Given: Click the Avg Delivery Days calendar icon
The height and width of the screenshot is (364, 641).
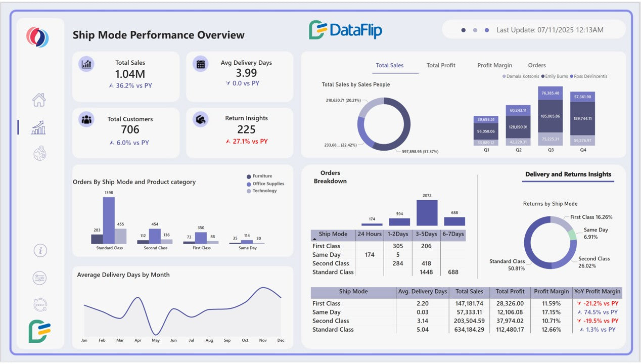Looking at the screenshot, I should [201, 64].
